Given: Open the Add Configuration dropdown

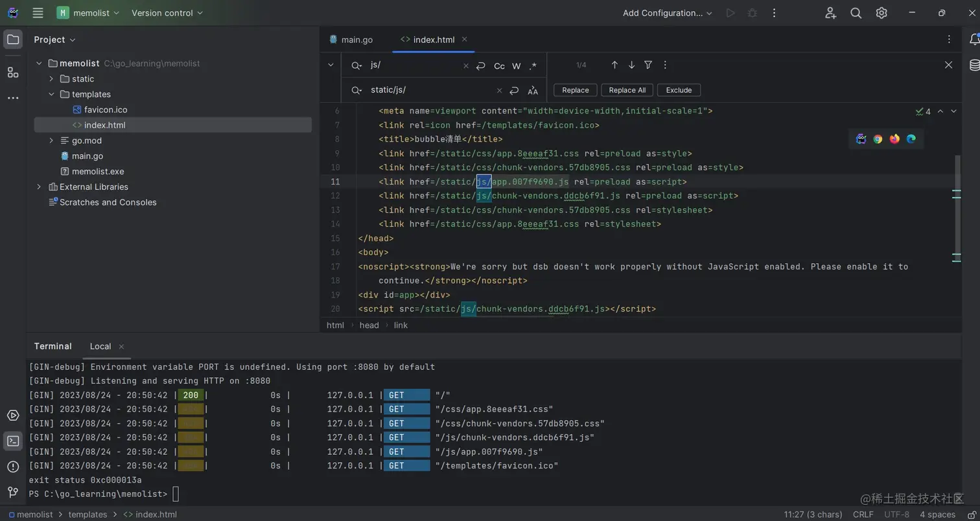Looking at the screenshot, I should 667,13.
